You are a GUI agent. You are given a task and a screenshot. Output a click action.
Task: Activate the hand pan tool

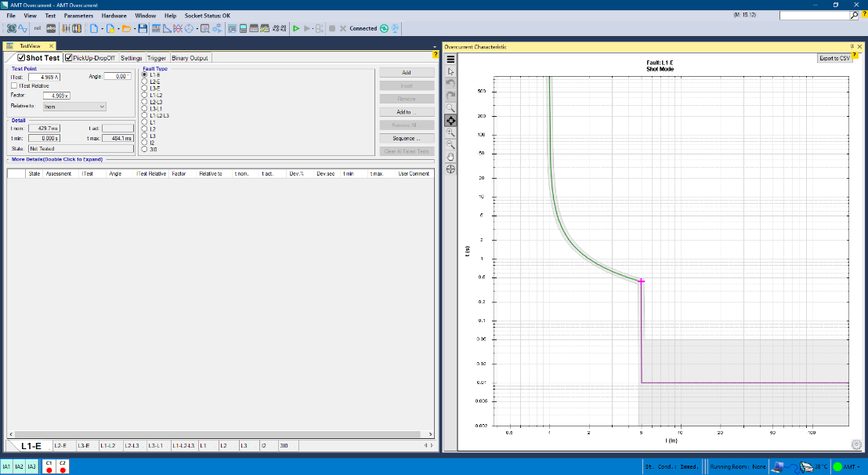coord(450,157)
